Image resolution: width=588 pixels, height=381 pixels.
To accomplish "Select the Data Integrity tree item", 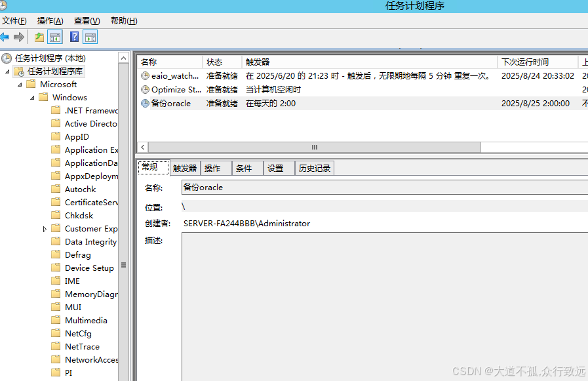I will (90, 242).
